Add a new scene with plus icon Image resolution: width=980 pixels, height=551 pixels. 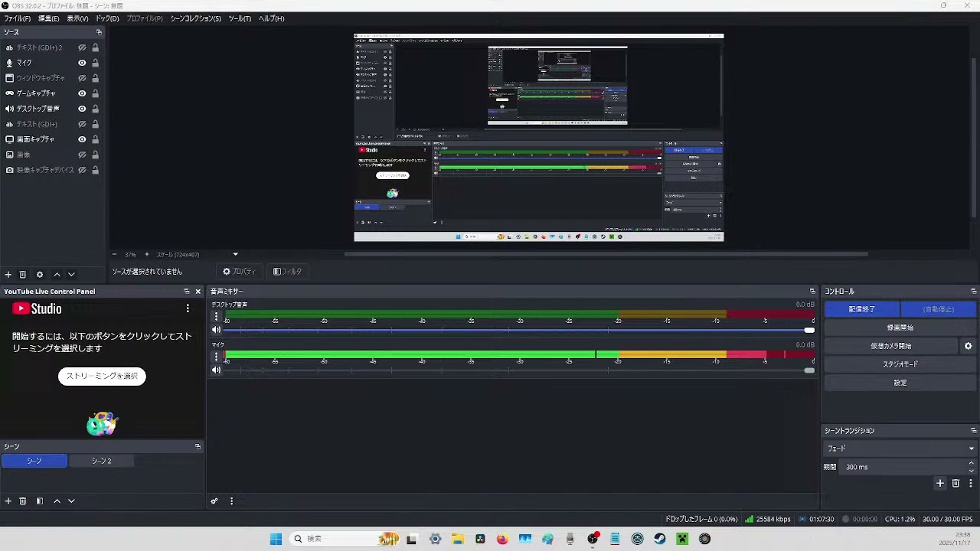click(8, 501)
